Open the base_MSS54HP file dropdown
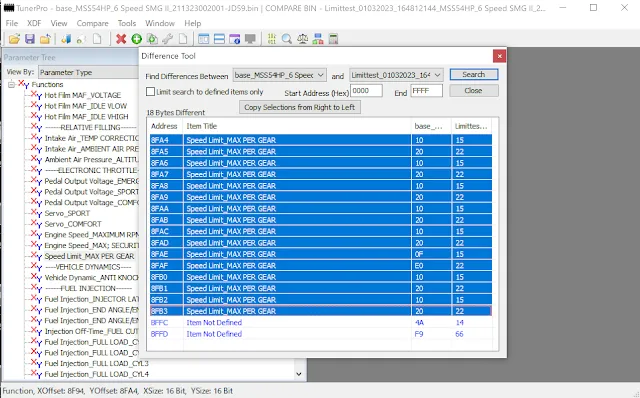 coord(280,75)
